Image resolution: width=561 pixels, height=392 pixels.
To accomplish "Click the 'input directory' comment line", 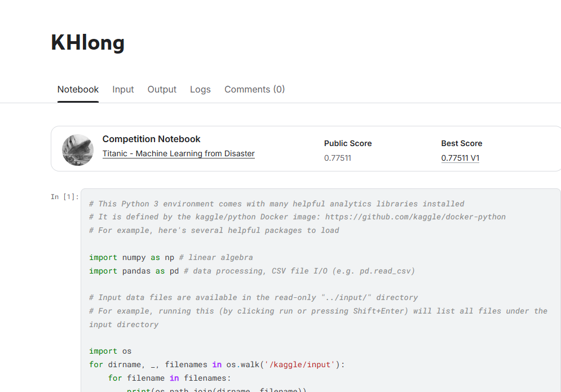I will (124, 325).
